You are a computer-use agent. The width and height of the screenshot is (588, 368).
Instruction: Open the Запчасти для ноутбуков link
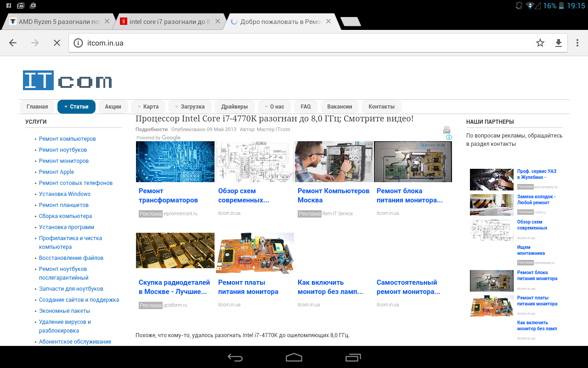71,289
